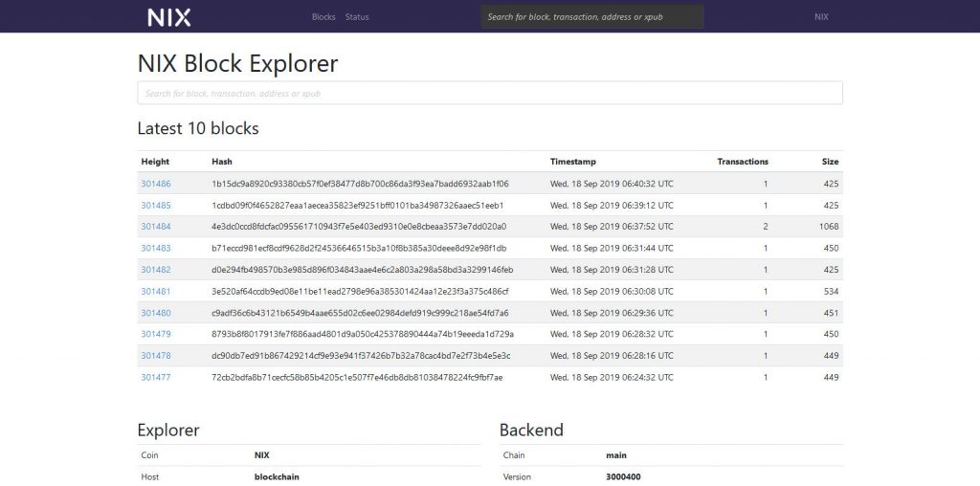
Task: Click timestamp 06:40:32 UTC
Action: click(x=612, y=185)
